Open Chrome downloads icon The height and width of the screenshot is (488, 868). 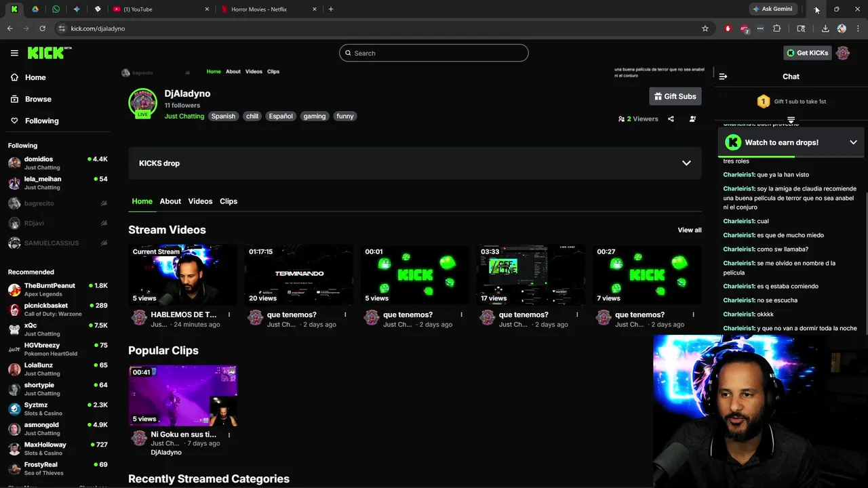tap(825, 28)
